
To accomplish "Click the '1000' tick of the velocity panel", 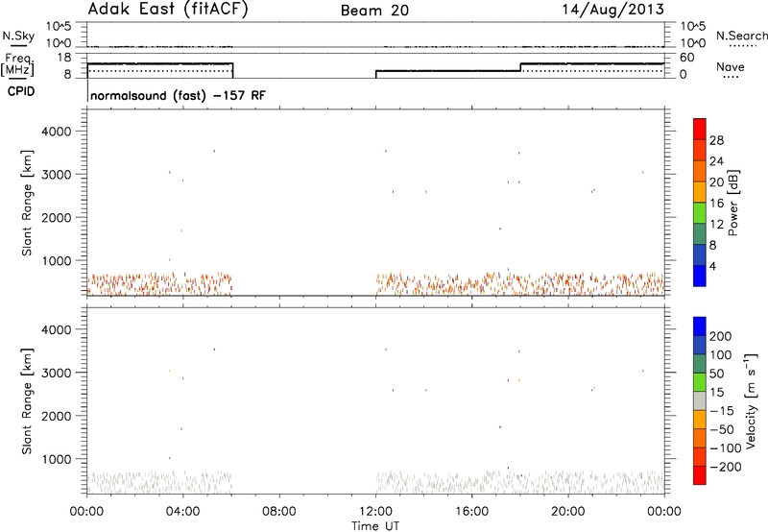I will (56, 459).
